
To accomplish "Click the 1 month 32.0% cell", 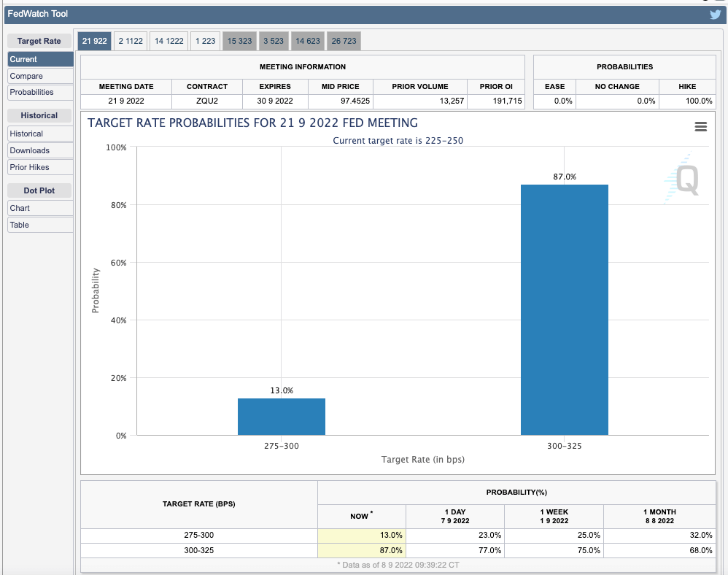I will click(x=659, y=535).
